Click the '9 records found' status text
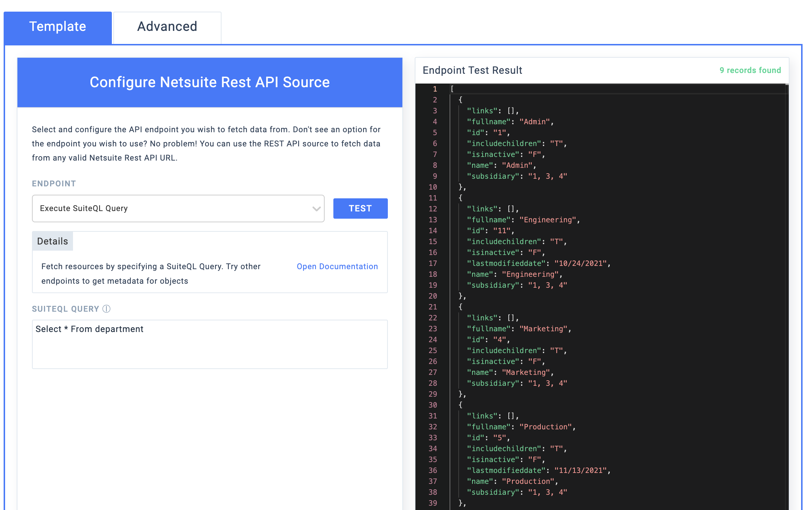Image resolution: width=812 pixels, height=510 pixels. (x=750, y=70)
